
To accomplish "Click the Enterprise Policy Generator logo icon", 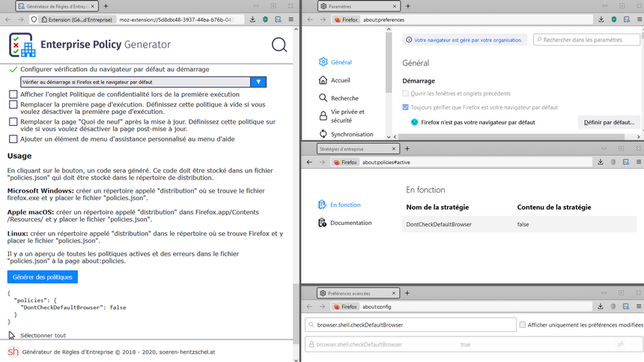I will coord(22,45).
